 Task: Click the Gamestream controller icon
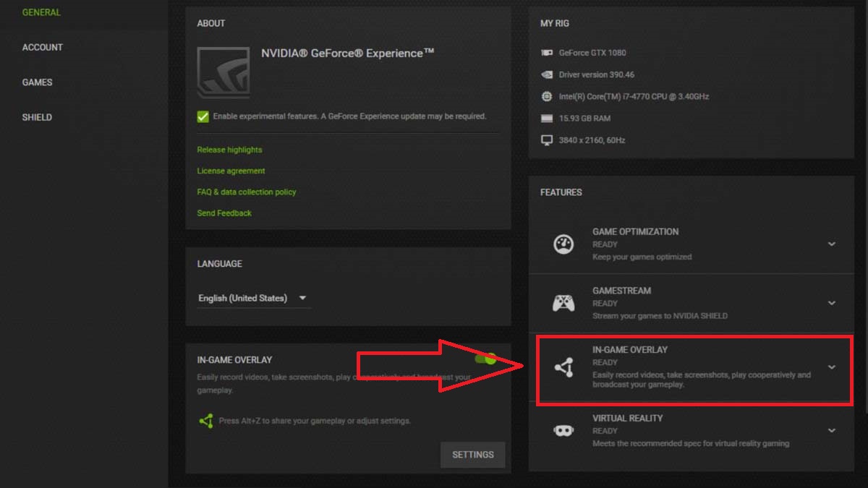point(564,303)
